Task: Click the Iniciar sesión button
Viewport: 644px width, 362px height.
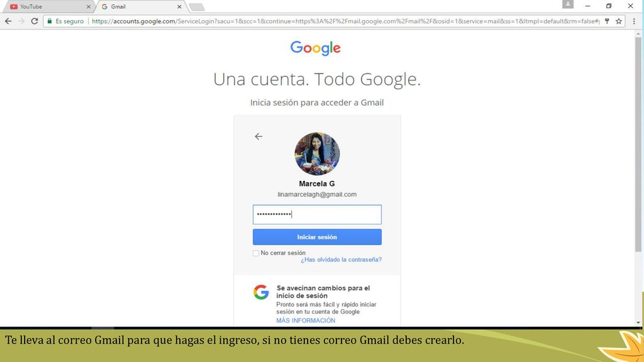Action: coord(317,237)
